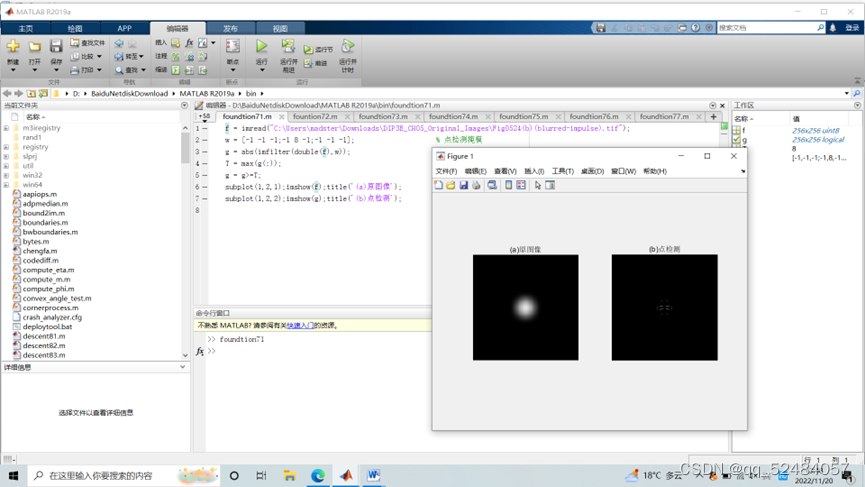Collapse the Details (详细信息) panel chevron
865x487 pixels.
pyautogui.click(x=183, y=367)
